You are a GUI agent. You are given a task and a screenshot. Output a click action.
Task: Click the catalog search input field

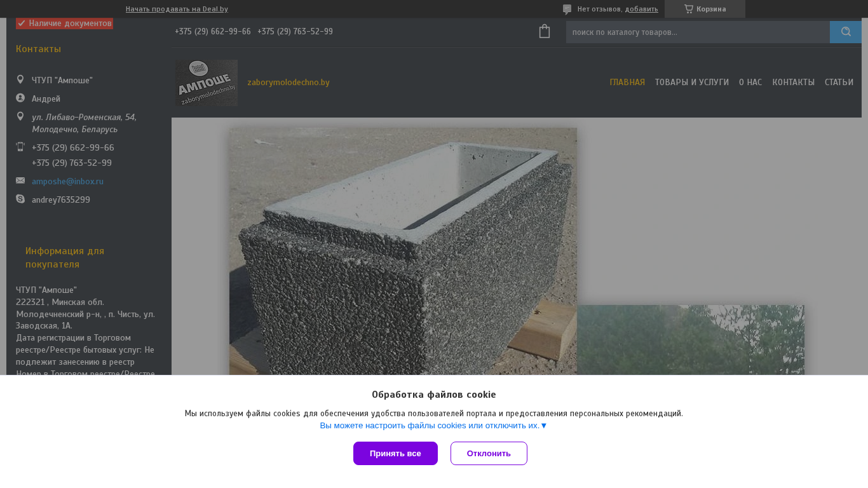[698, 32]
